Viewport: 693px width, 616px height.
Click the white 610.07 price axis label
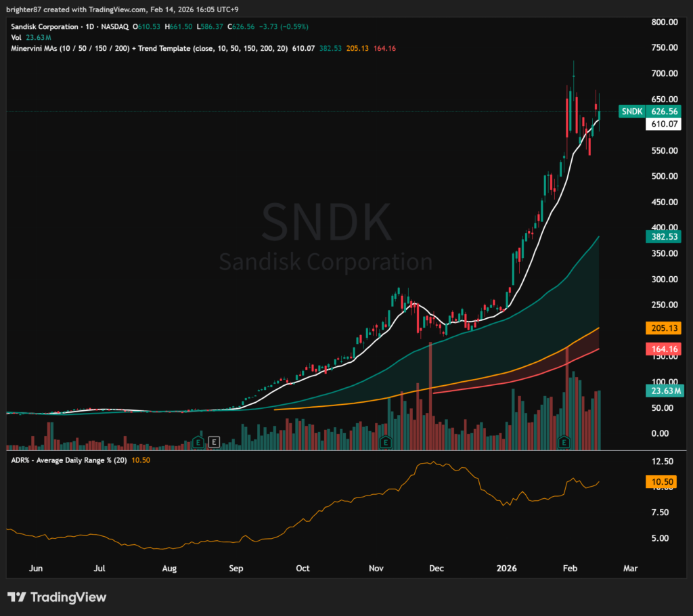(x=664, y=125)
